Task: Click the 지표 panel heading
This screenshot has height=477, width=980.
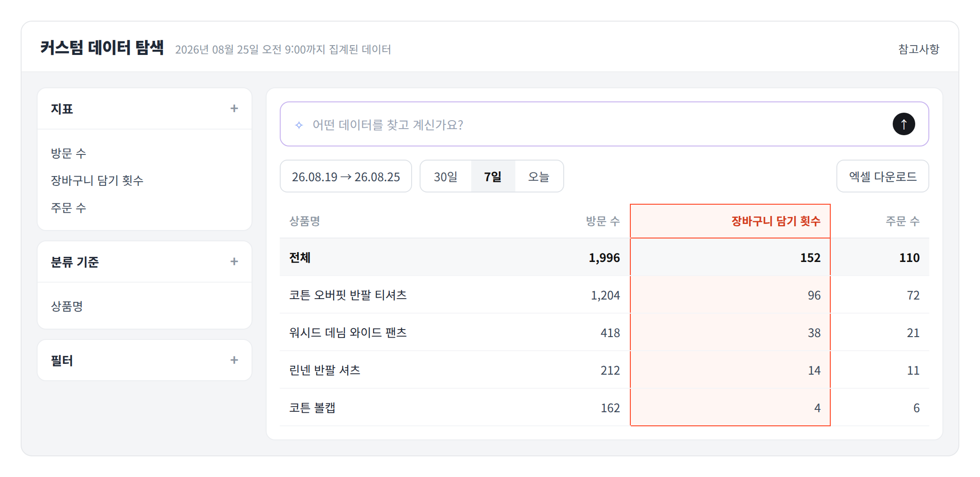Action: (62, 108)
